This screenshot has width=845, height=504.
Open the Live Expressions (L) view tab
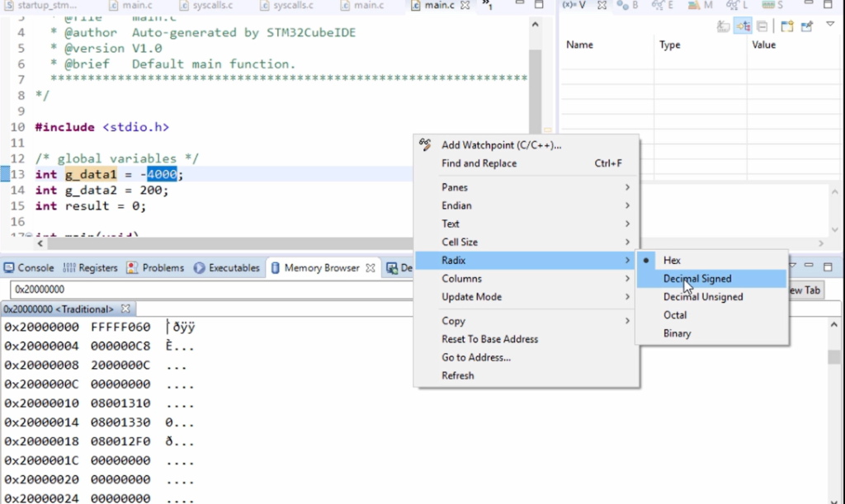tap(737, 6)
